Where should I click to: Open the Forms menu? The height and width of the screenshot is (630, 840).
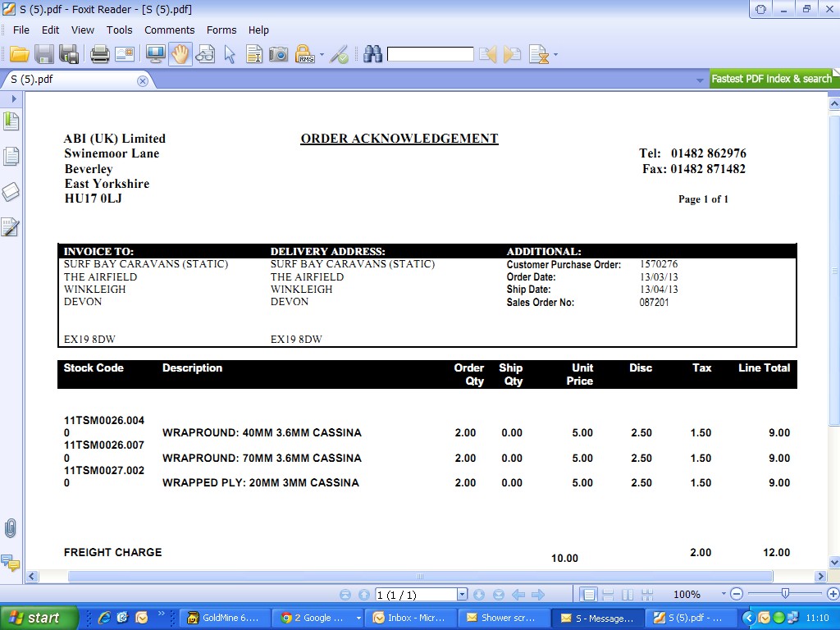point(221,30)
